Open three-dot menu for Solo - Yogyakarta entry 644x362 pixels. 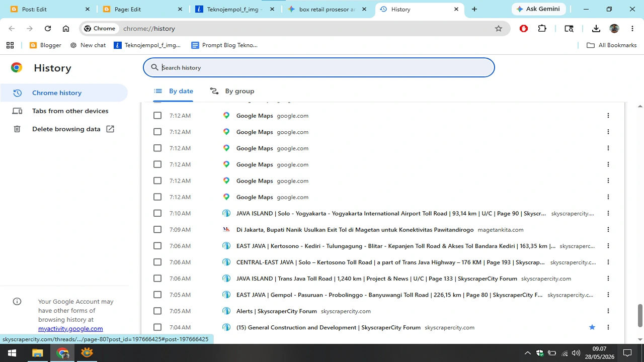(x=608, y=213)
